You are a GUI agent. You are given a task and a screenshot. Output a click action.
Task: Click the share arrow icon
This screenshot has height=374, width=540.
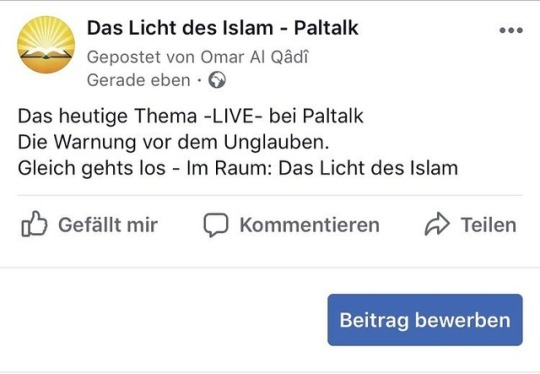pos(437,224)
